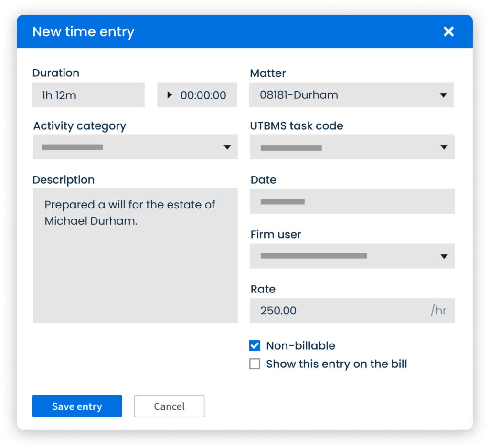Click the UTBMS task code label
The image size is (489, 448).
tap(297, 126)
